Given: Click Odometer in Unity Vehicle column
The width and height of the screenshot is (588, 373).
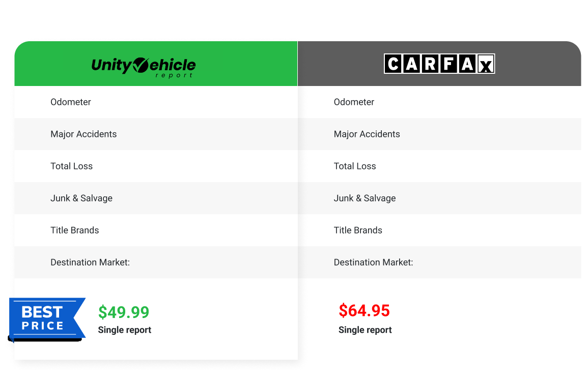Looking at the screenshot, I should click(x=71, y=102).
